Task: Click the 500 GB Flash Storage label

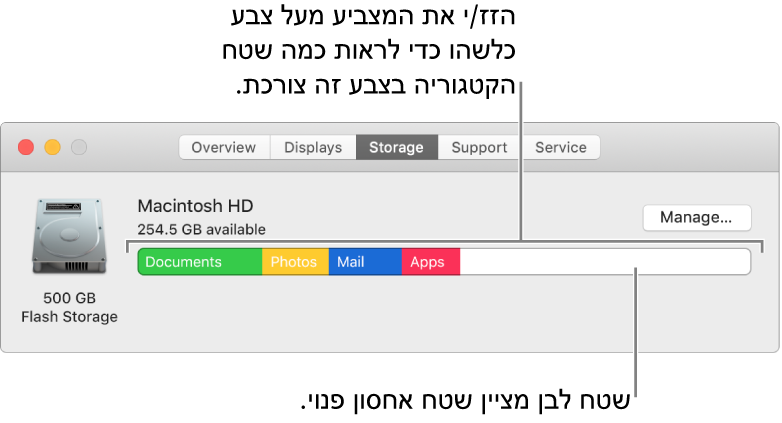Action: tap(69, 307)
